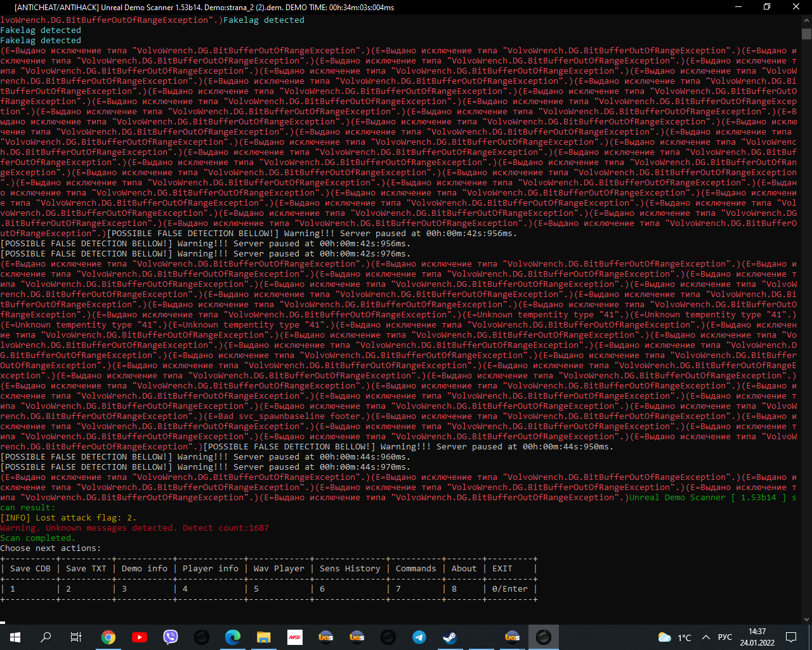Switch the РУС input language

pos(725,637)
